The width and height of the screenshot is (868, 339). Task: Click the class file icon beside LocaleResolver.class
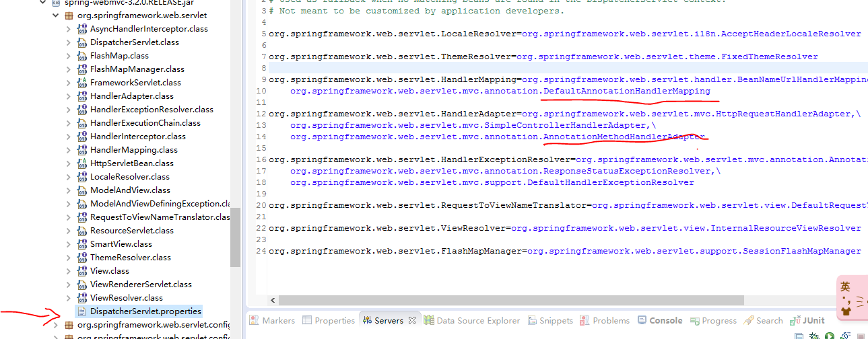point(82,177)
